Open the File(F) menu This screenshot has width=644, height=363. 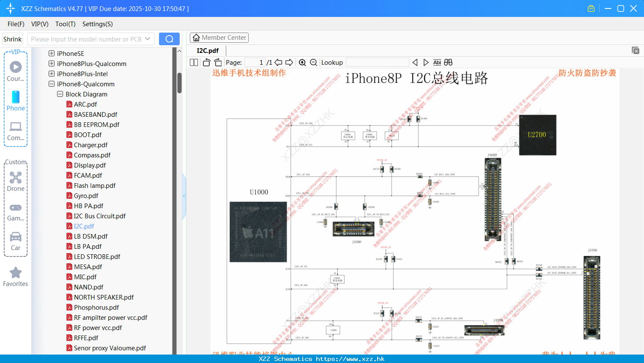pos(16,24)
